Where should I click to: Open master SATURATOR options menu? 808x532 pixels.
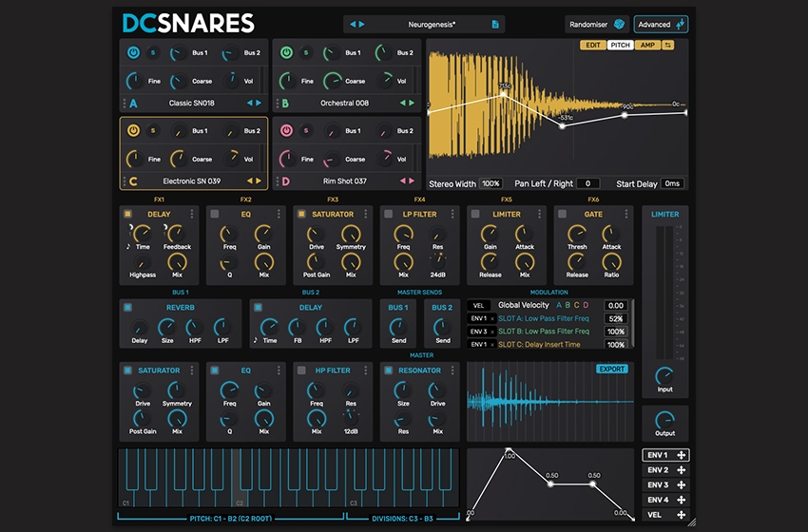pyautogui.click(x=192, y=370)
